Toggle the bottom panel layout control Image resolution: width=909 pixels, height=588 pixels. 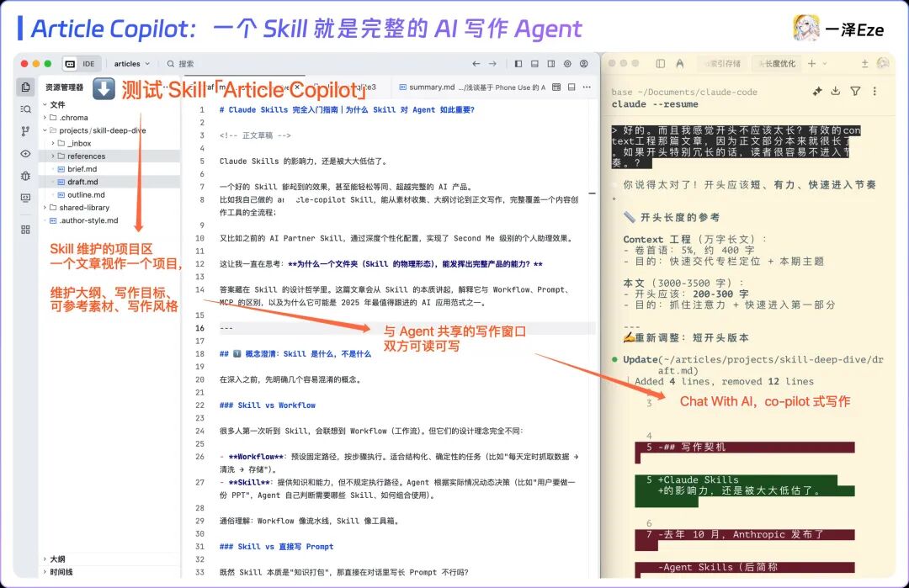[x=534, y=64]
